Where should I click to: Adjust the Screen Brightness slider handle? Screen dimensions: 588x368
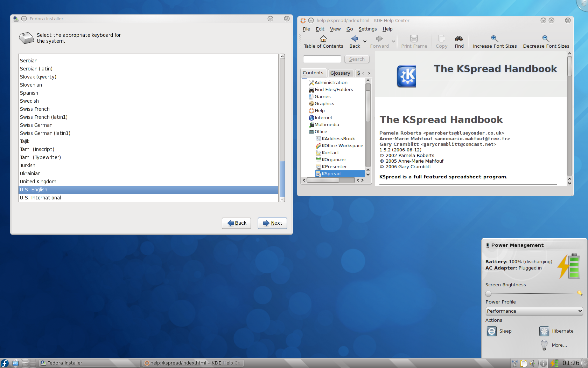(x=488, y=293)
